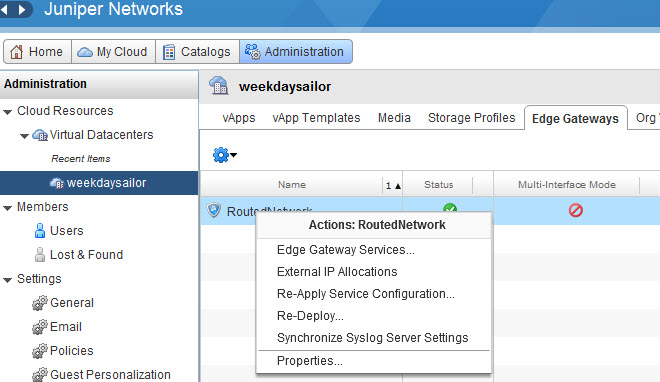
Task: Choose Edge Gateway Services from context menu
Action: click(346, 250)
